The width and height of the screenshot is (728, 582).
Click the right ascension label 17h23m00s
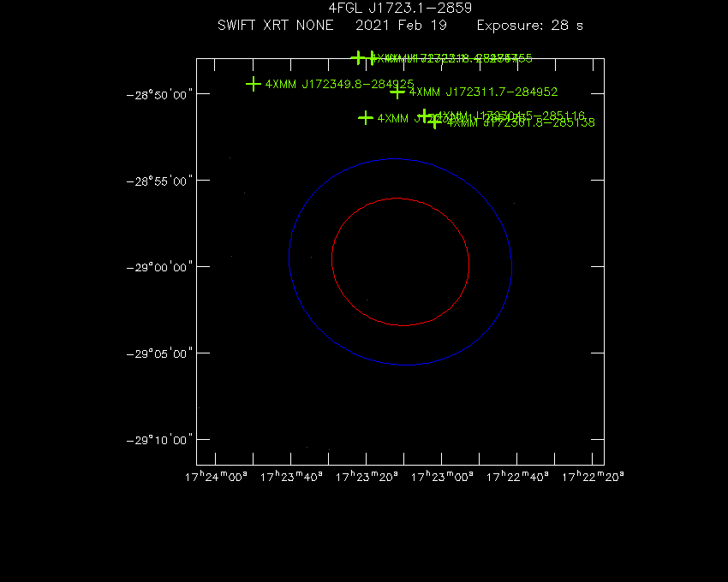point(442,477)
